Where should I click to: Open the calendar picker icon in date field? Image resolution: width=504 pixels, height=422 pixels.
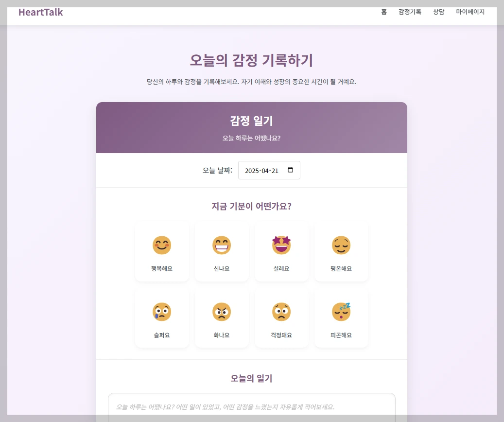point(290,170)
